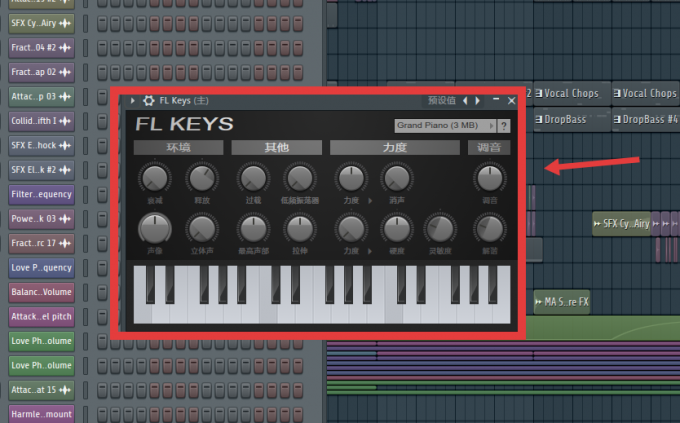The height and width of the screenshot is (423, 680).
Task: Click the audio arrow icon on MA S..re FX clip
Action: point(539,302)
